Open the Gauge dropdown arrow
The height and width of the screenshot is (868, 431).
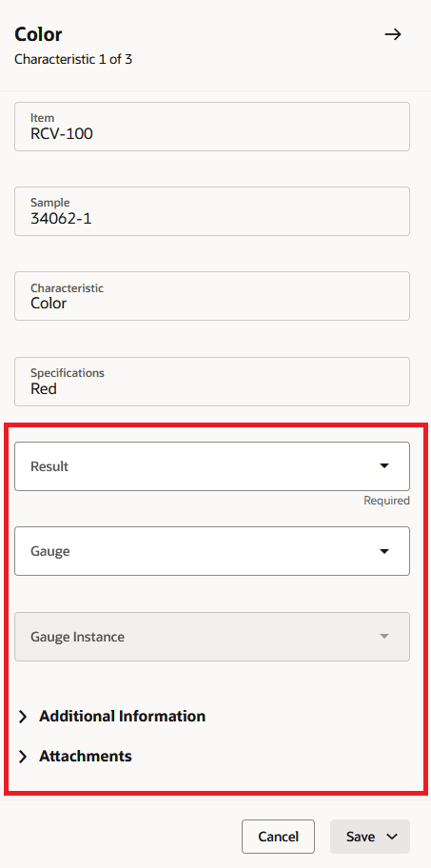(x=384, y=551)
